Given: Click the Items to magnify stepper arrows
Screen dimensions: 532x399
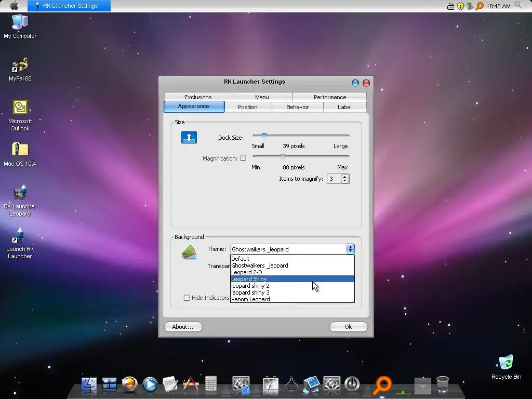Looking at the screenshot, I should click(345, 179).
